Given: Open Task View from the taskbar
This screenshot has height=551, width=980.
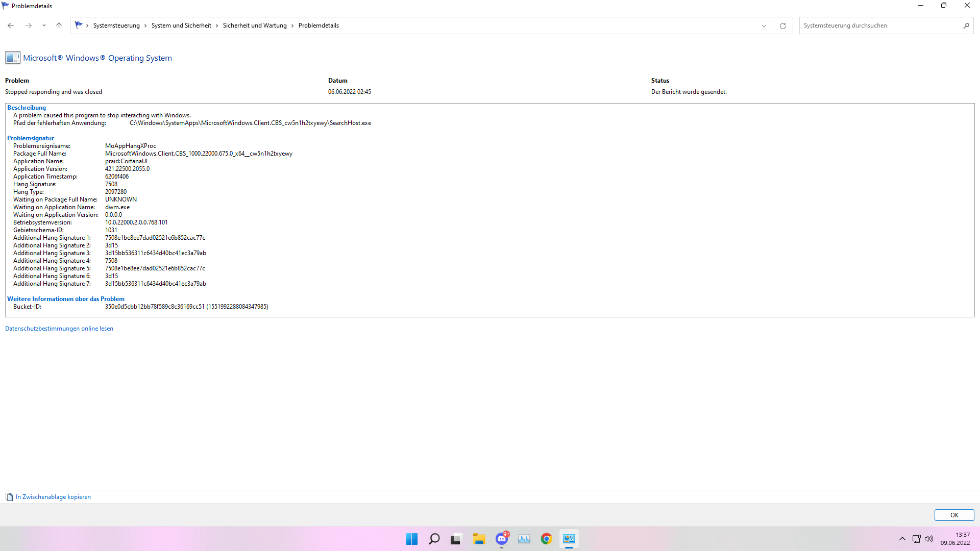Looking at the screenshot, I should (456, 539).
